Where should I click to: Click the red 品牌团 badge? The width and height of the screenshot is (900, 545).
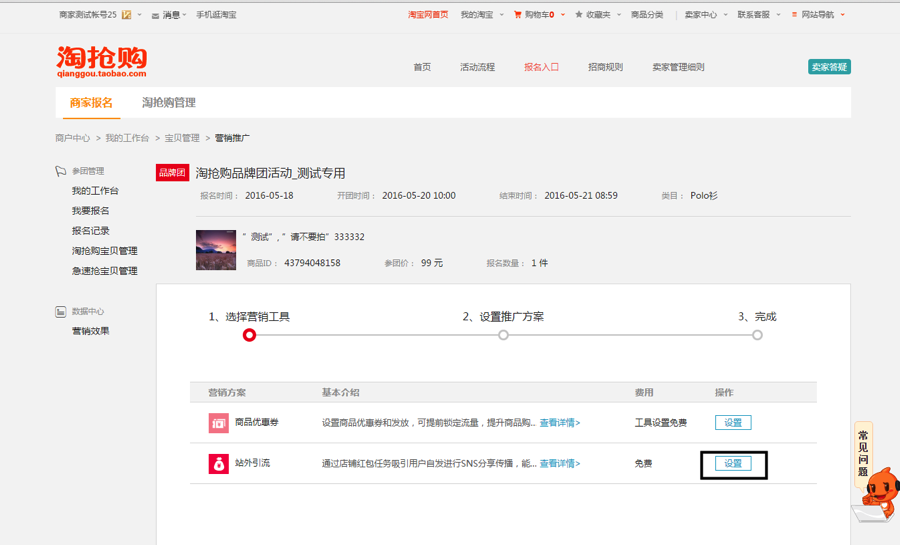click(x=172, y=173)
